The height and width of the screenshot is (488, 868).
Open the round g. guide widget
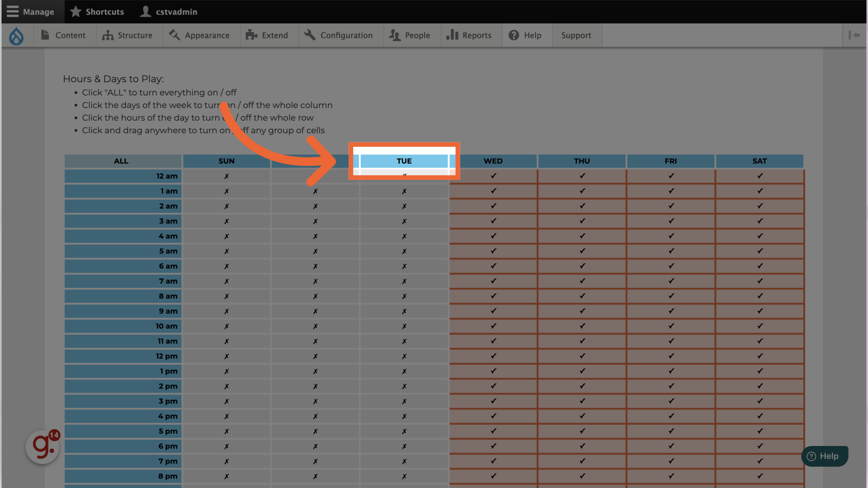(42, 446)
